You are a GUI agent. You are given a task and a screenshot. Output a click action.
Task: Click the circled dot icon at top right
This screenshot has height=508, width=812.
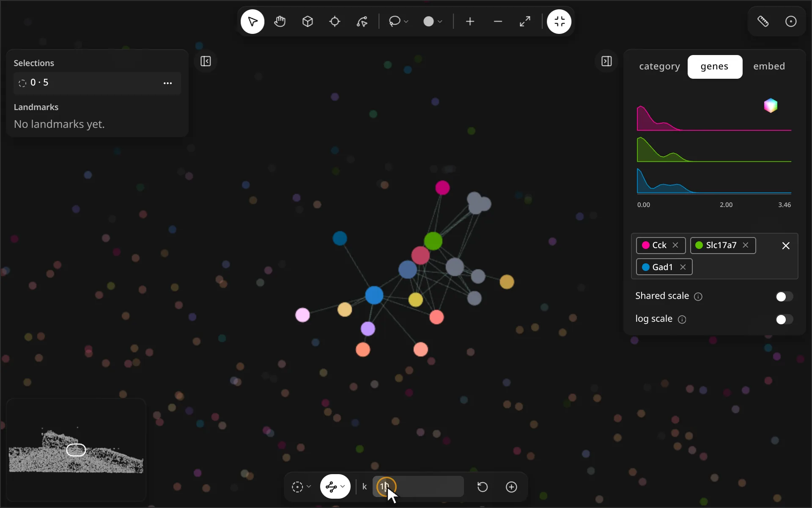[791, 22]
